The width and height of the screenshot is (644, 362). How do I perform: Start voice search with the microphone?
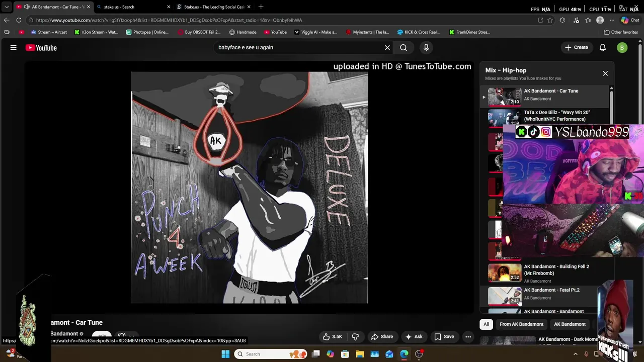click(x=426, y=48)
